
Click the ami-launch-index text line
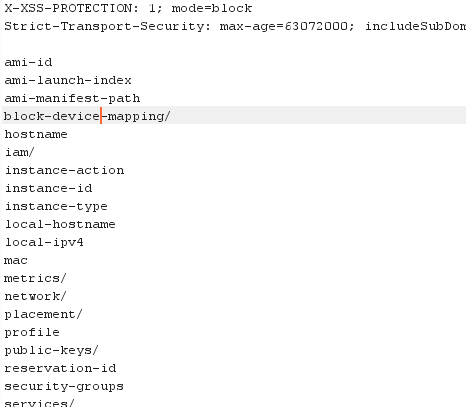[x=68, y=80]
